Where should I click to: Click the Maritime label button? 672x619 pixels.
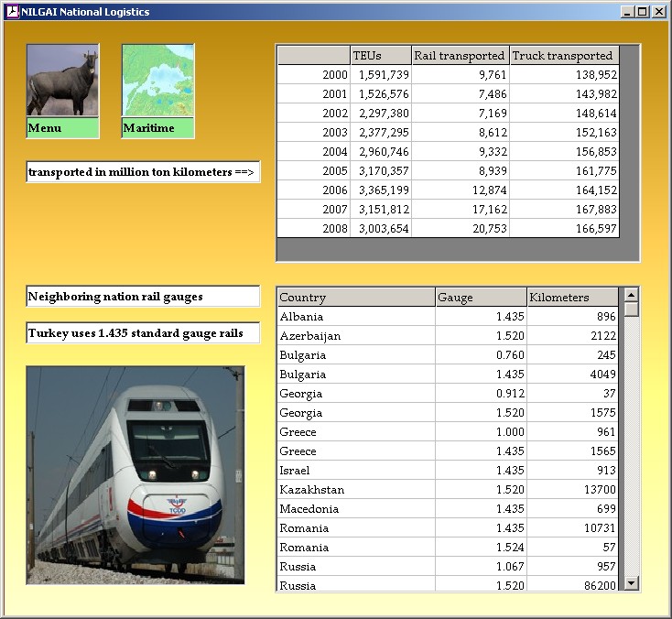157,128
